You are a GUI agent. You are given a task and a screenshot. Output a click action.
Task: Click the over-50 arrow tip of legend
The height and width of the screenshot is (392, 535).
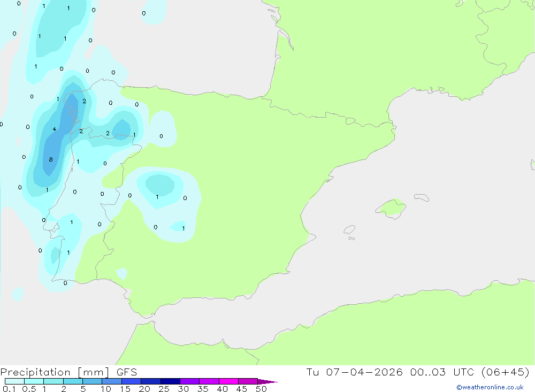tap(267, 382)
